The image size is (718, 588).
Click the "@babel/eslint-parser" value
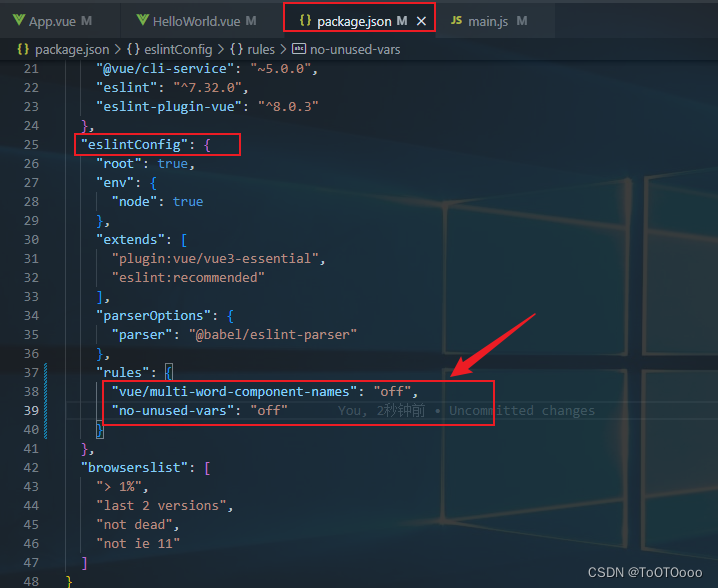pos(272,335)
